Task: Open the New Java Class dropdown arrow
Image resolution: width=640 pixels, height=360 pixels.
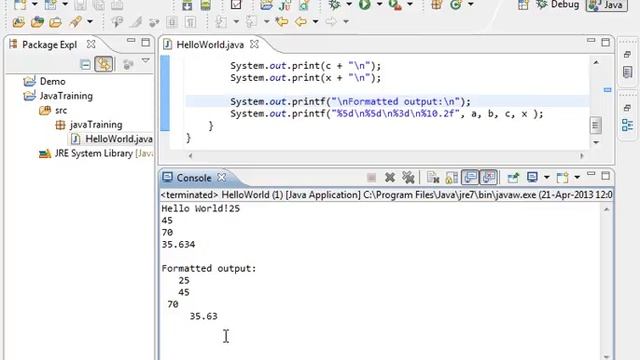Action: (x=471, y=4)
